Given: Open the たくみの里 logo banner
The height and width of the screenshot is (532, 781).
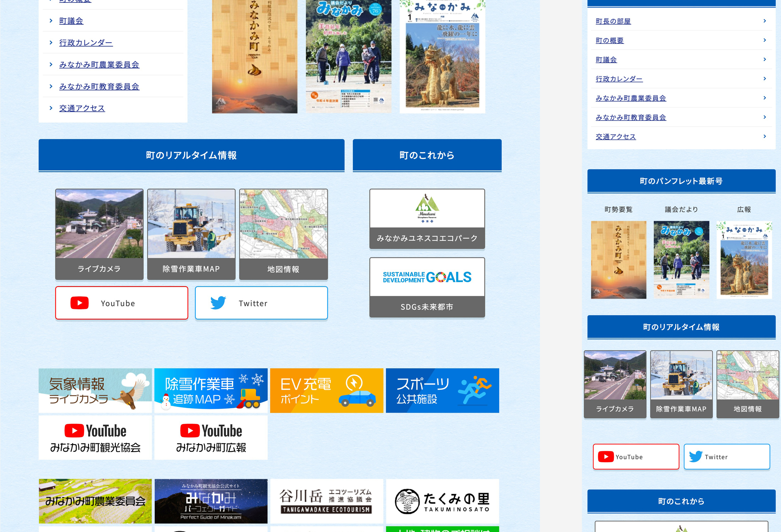Looking at the screenshot, I should [x=442, y=501].
